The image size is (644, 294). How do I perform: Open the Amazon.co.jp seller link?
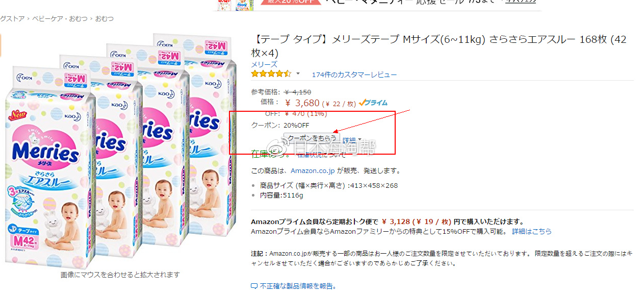point(313,170)
